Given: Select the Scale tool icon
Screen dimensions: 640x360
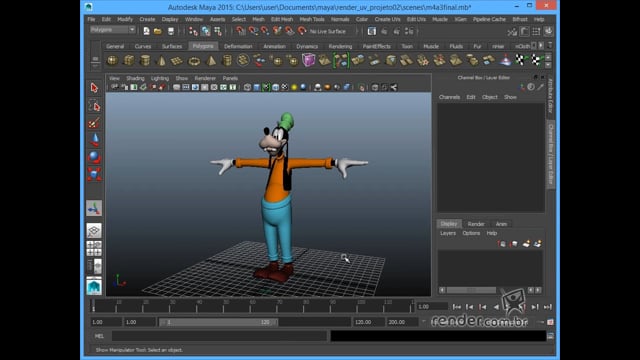Looking at the screenshot, I should 94,174.
